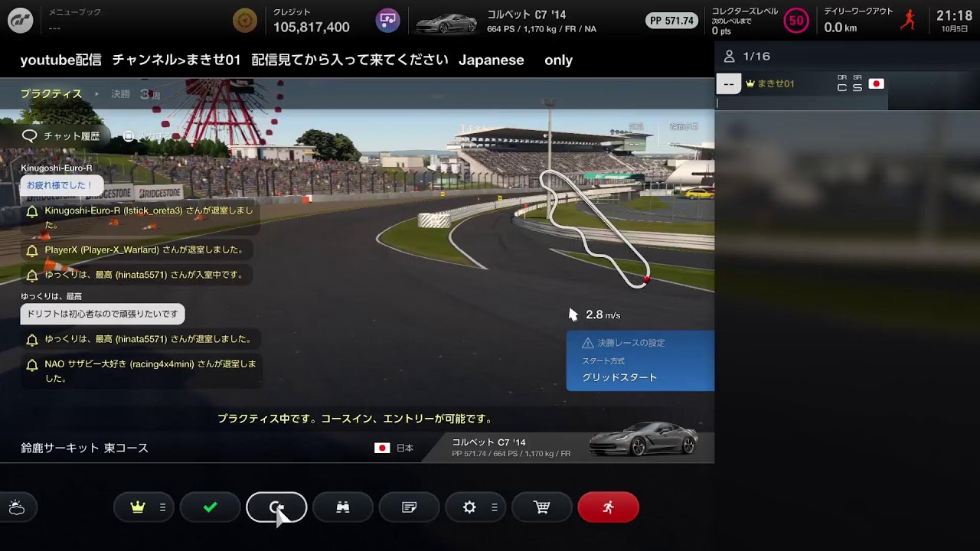980x551 pixels.
Task: Click the purple multiplayer showcase icon
Action: click(x=388, y=21)
